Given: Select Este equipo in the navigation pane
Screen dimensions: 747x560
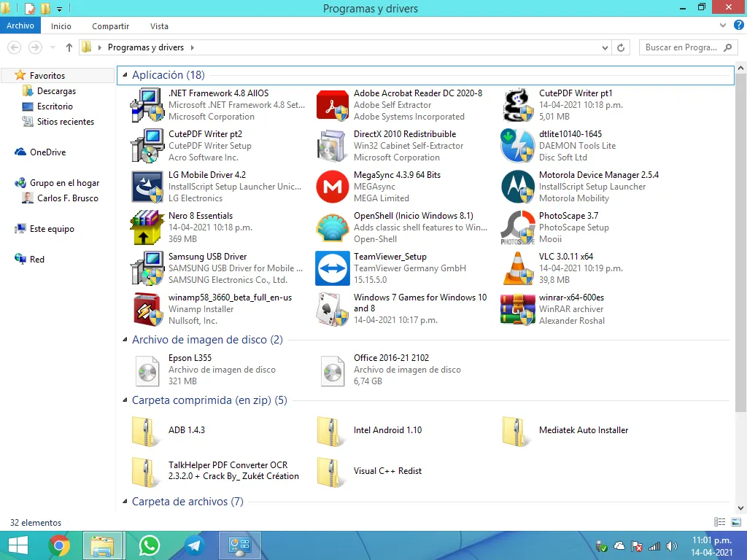Looking at the screenshot, I should pos(52,229).
